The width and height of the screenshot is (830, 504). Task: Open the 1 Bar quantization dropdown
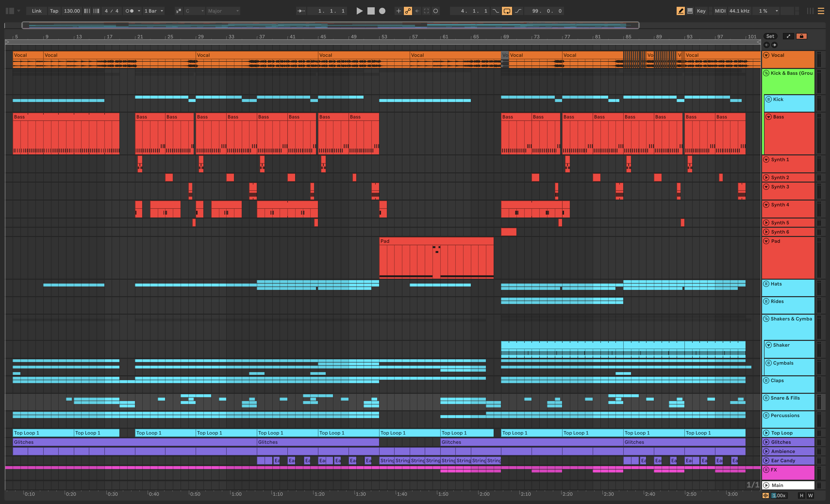[x=154, y=11]
